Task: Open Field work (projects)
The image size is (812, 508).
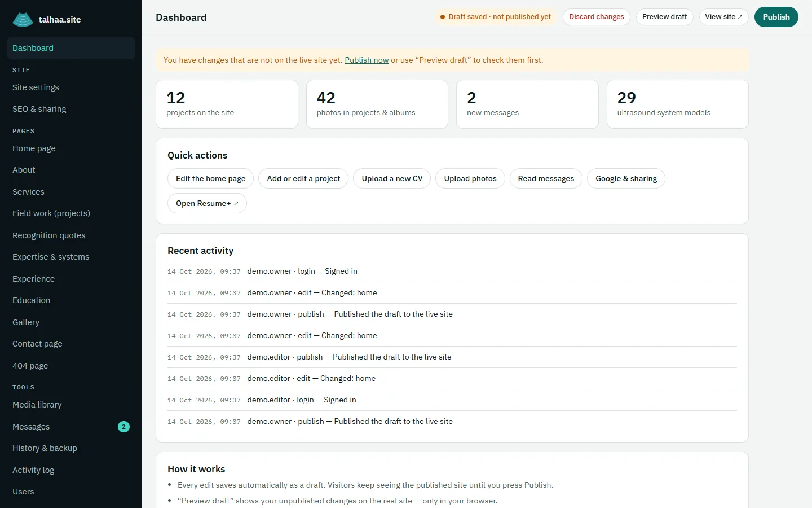Action: point(71,213)
